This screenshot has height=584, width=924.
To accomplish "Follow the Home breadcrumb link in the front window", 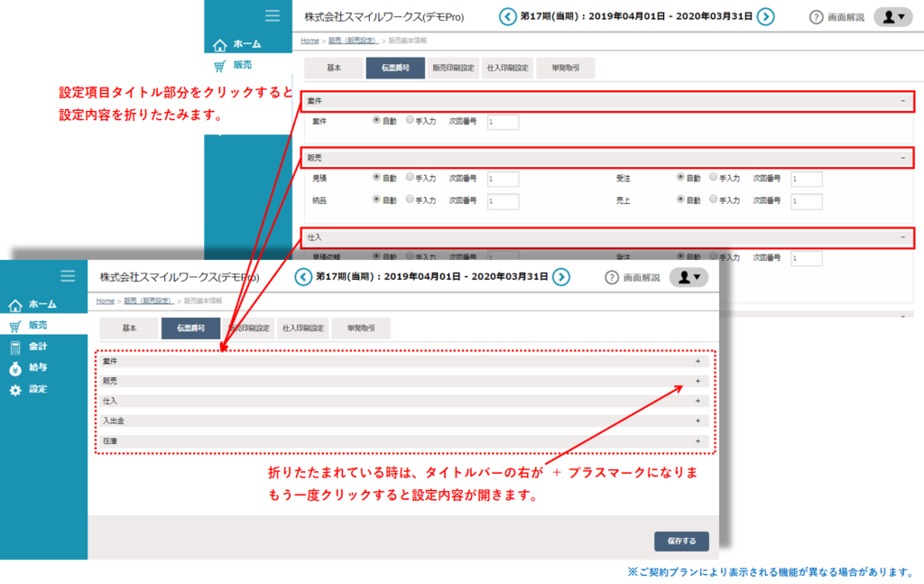I will coord(105,301).
